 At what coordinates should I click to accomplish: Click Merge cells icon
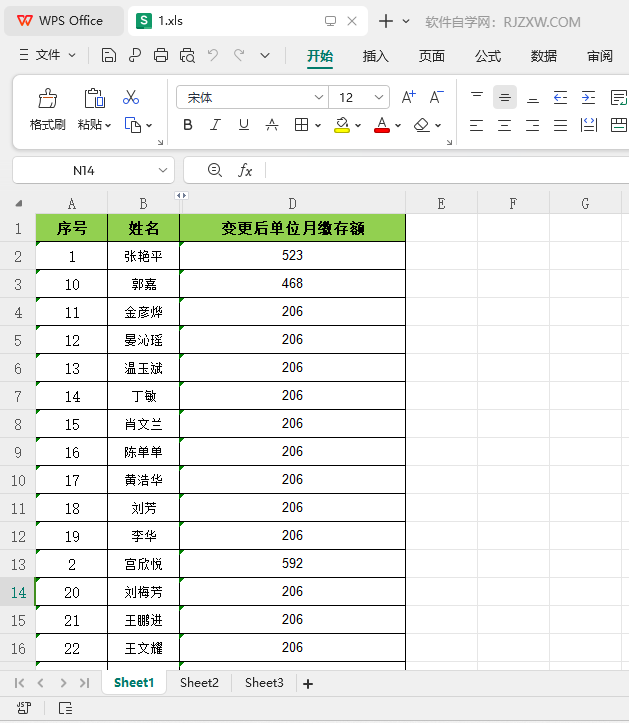tap(618, 125)
